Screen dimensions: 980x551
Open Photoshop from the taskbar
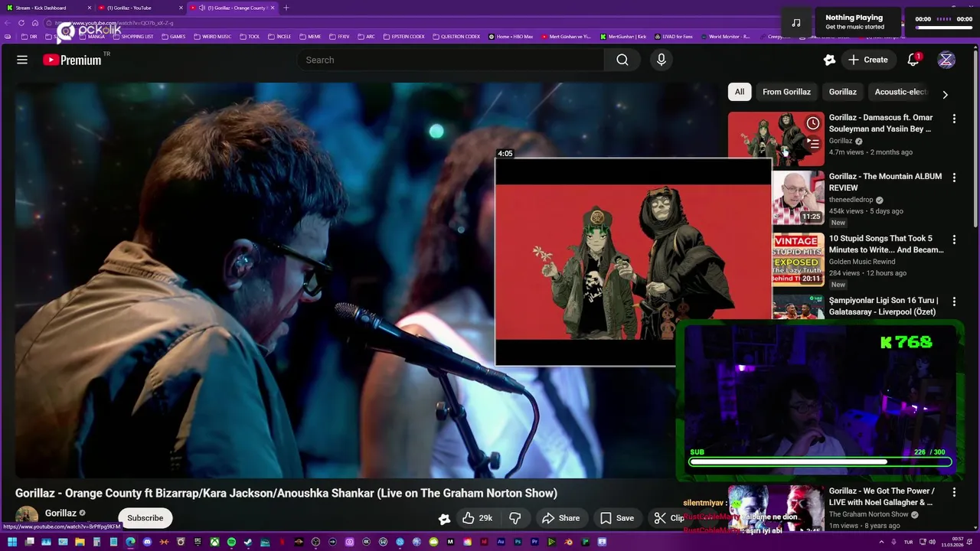(x=518, y=542)
